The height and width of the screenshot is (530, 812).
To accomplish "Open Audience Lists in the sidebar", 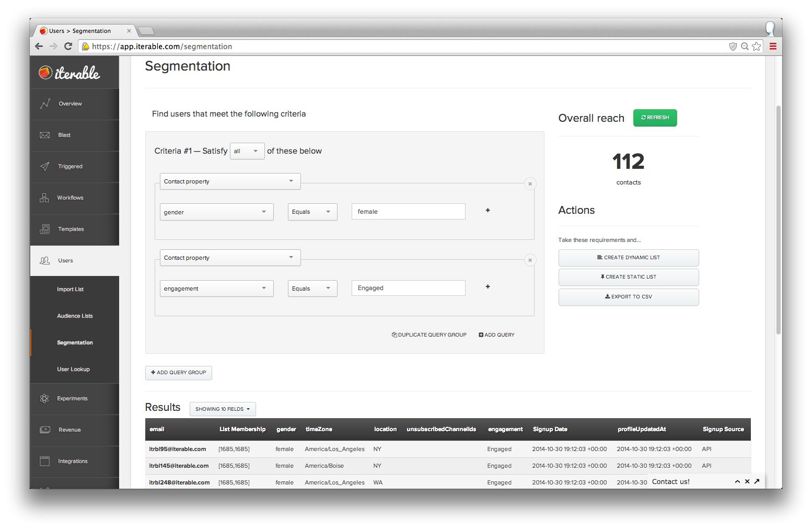I will 75,316.
